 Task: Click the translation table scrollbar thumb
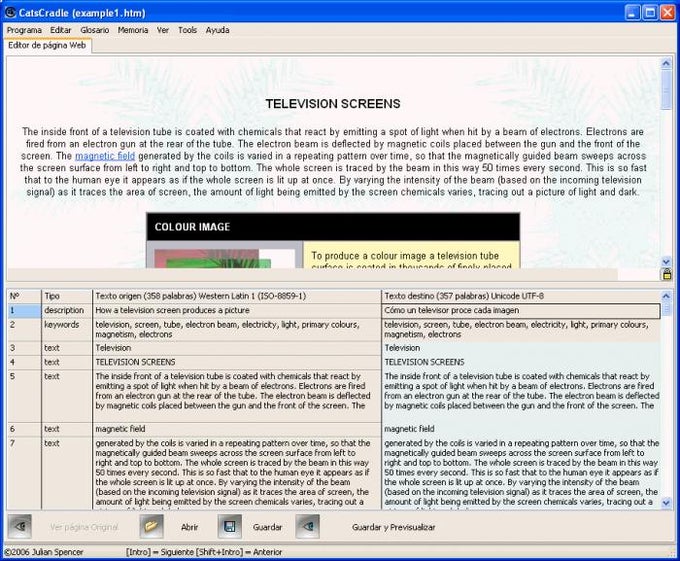[x=666, y=309]
